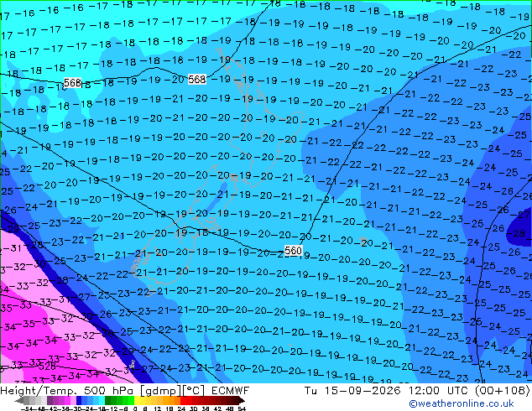The height and width of the screenshot is (411, 532).
Task: Click the leftmost 568 contour label
Action: pyautogui.click(x=73, y=82)
